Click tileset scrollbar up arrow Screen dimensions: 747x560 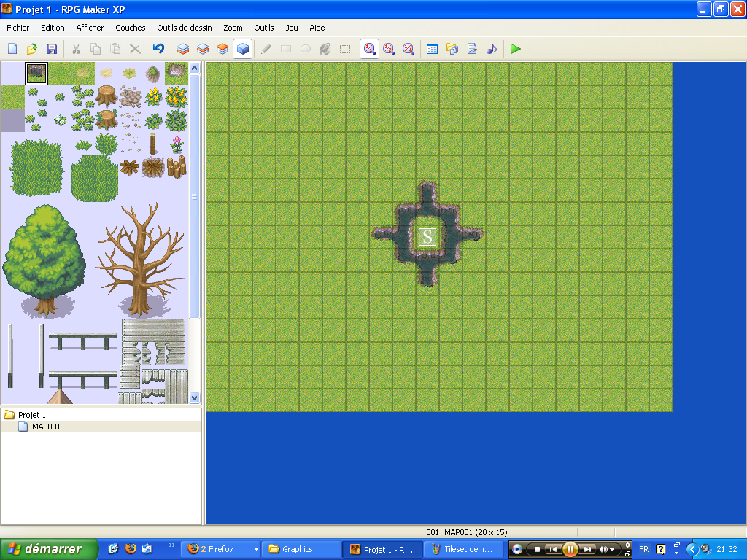(194, 68)
